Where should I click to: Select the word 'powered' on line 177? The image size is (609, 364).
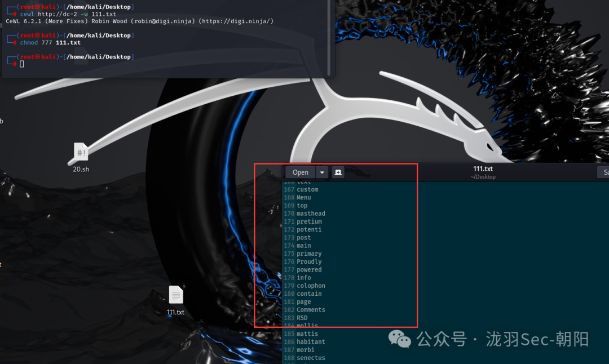pos(309,270)
